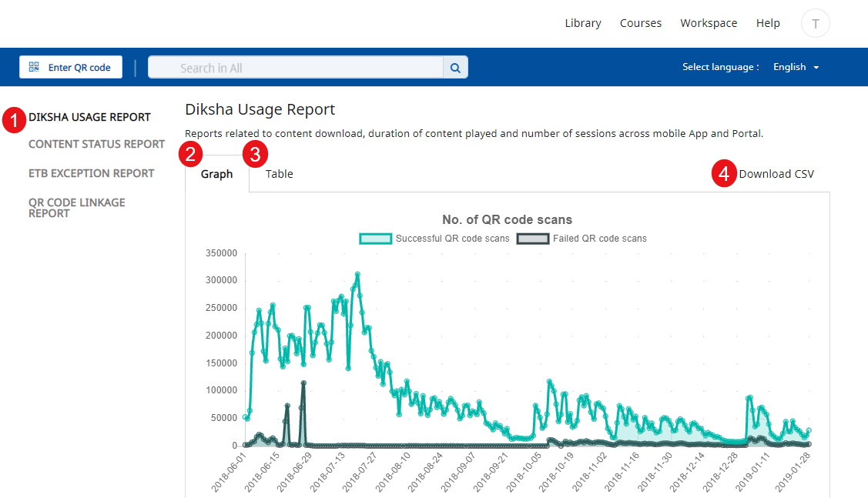The width and height of the screenshot is (868, 498).
Task: Click the QR code icon in button
Action: pos(34,67)
